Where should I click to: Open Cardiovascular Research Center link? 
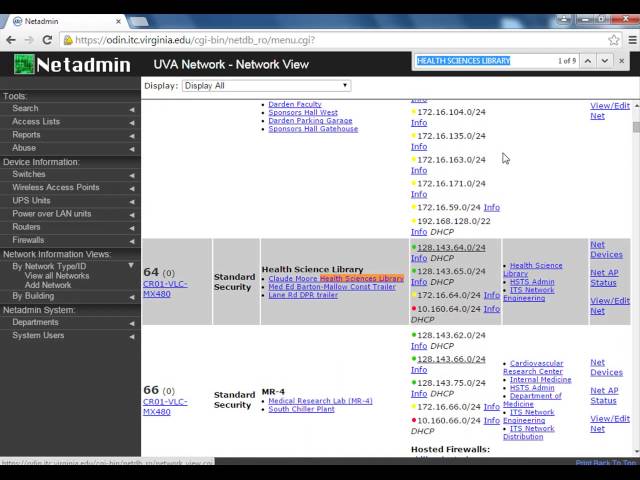point(533,367)
